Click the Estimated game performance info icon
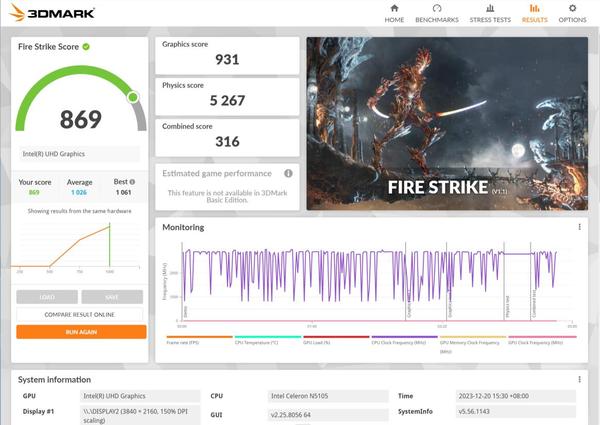This screenshot has height=425, width=600. 288,173
